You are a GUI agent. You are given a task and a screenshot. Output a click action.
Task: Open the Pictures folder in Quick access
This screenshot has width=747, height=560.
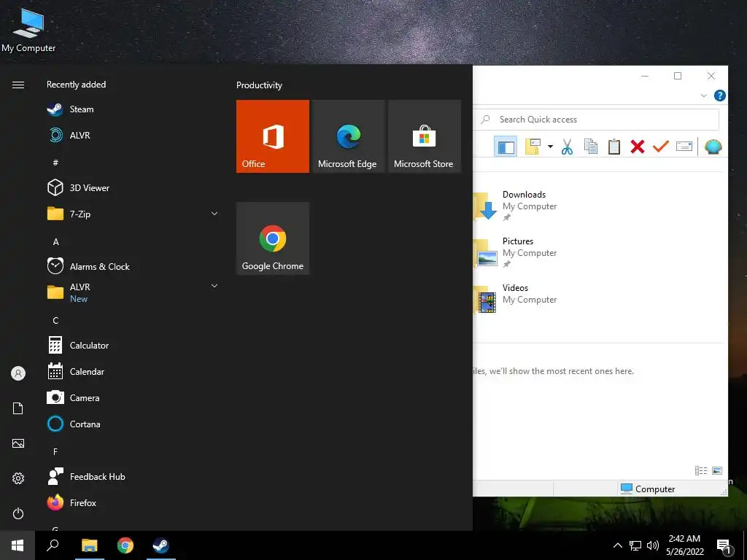516,252
